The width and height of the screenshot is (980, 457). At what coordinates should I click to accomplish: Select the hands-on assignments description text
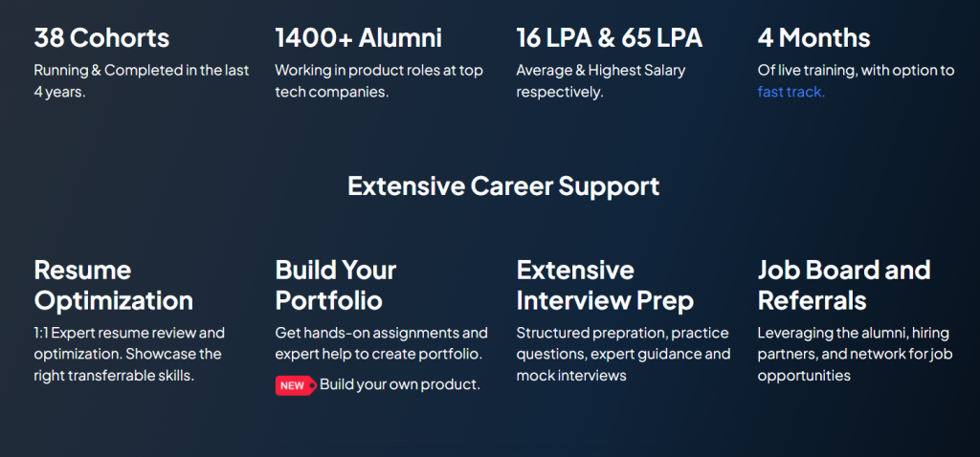click(381, 343)
